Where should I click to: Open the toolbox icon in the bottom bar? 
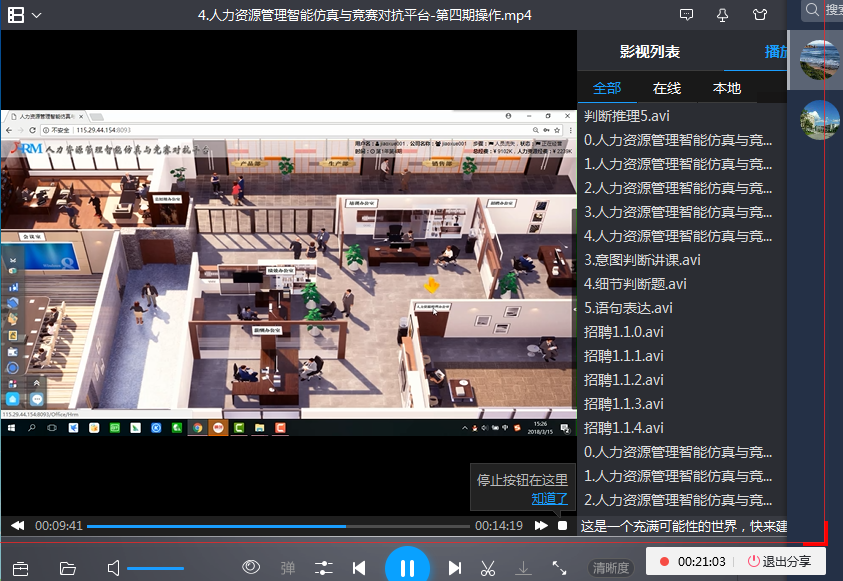click(20, 568)
